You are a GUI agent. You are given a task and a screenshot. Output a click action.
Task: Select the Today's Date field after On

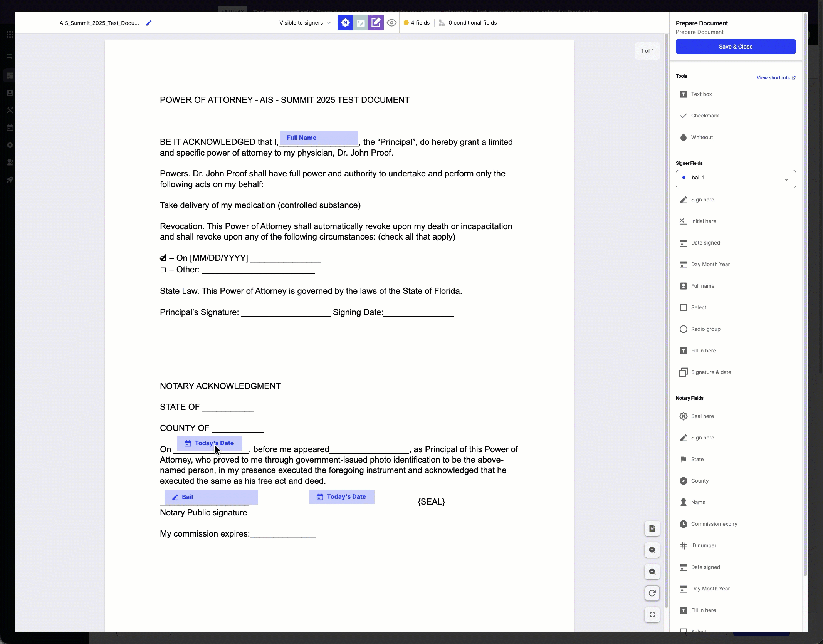(x=210, y=443)
